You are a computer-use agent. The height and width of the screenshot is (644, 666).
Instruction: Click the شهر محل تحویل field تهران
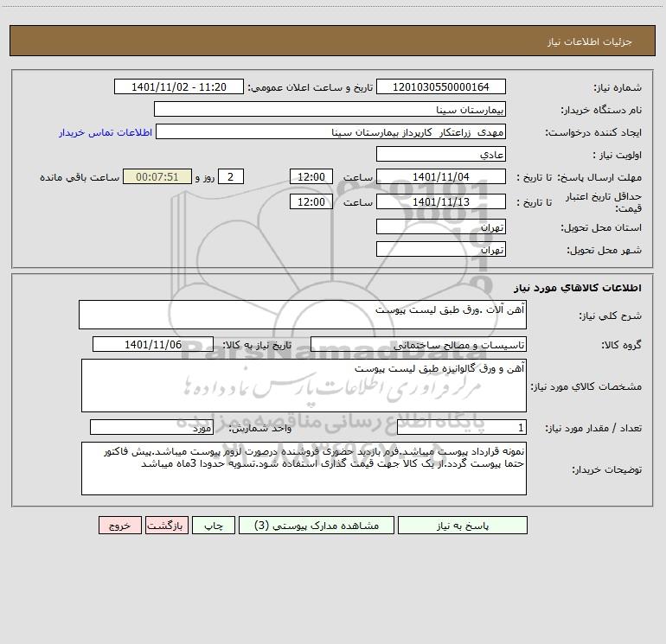click(441, 249)
